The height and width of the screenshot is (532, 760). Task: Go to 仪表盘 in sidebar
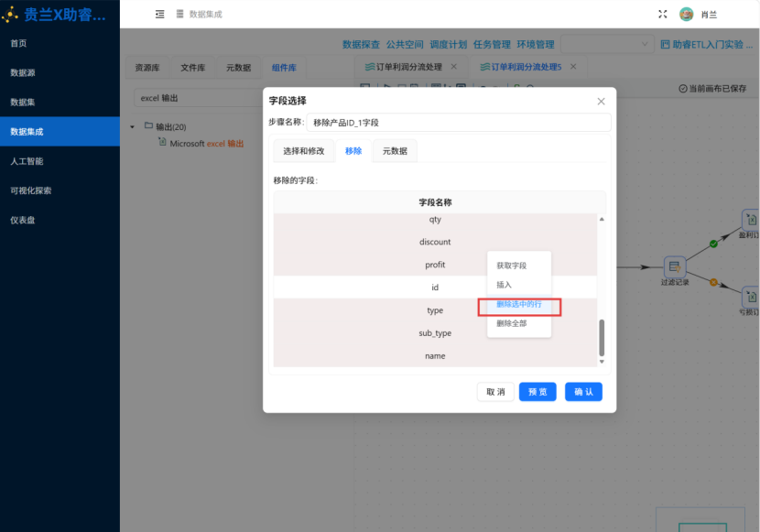pyautogui.click(x=60, y=220)
